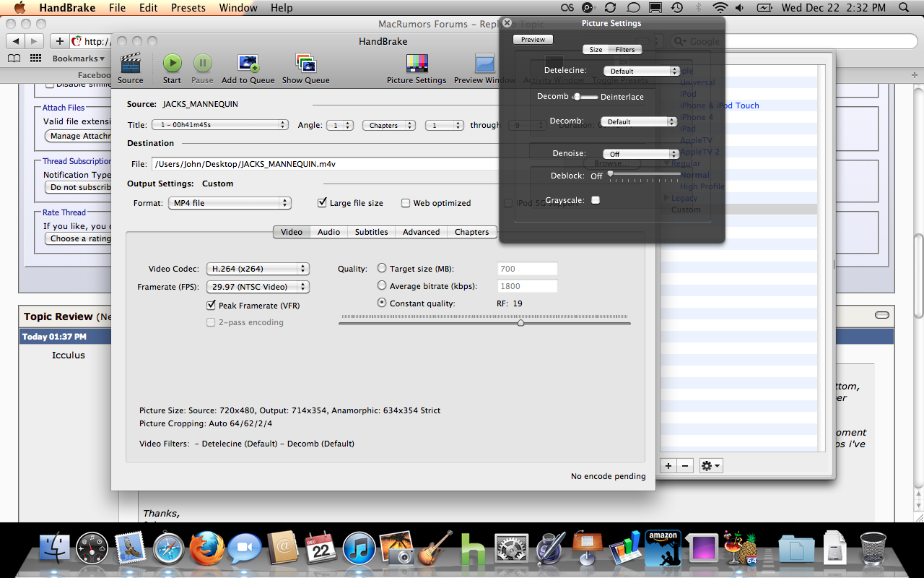Switch to the Chapters tab
Image resolution: width=924 pixels, height=578 pixels.
tap(471, 232)
